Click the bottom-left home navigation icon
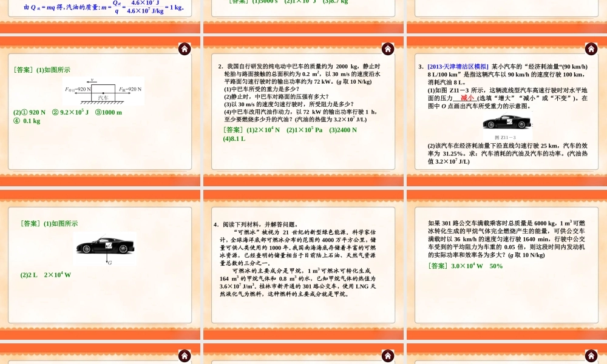Image resolution: width=607 pixels, height=364 pixels. [x=186, y=356]
